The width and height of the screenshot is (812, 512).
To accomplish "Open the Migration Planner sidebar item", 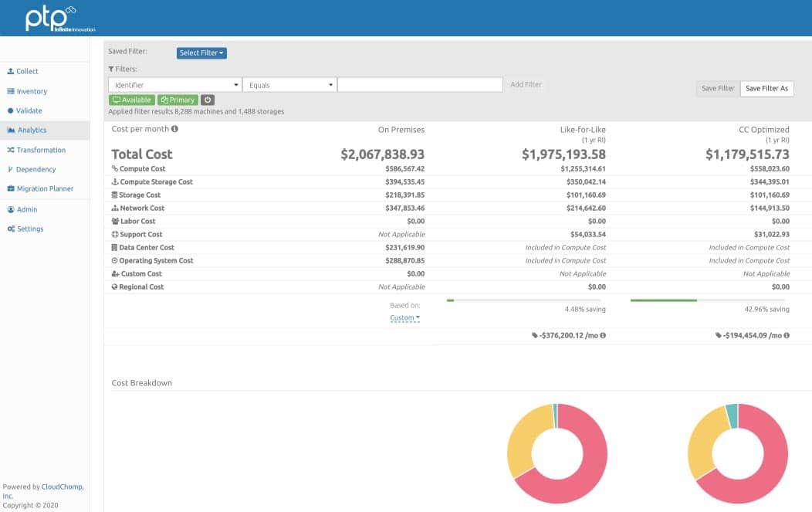I will [x=45, y=188].
